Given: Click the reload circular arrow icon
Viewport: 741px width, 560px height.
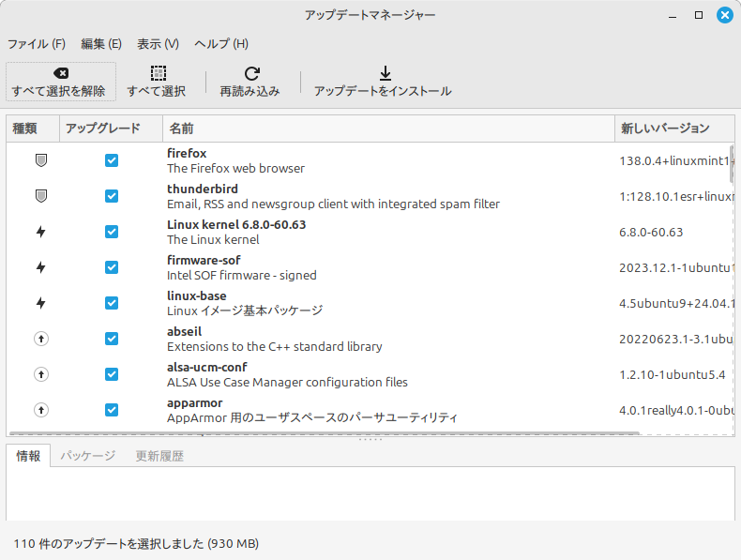Looking at the screenshot, I should 252,73.
